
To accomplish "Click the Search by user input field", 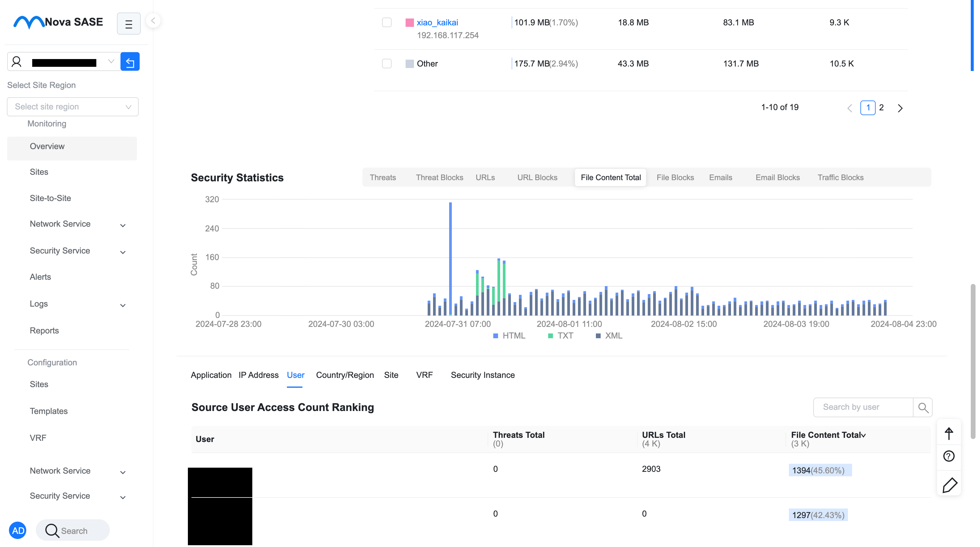I will tap(863, 407).
